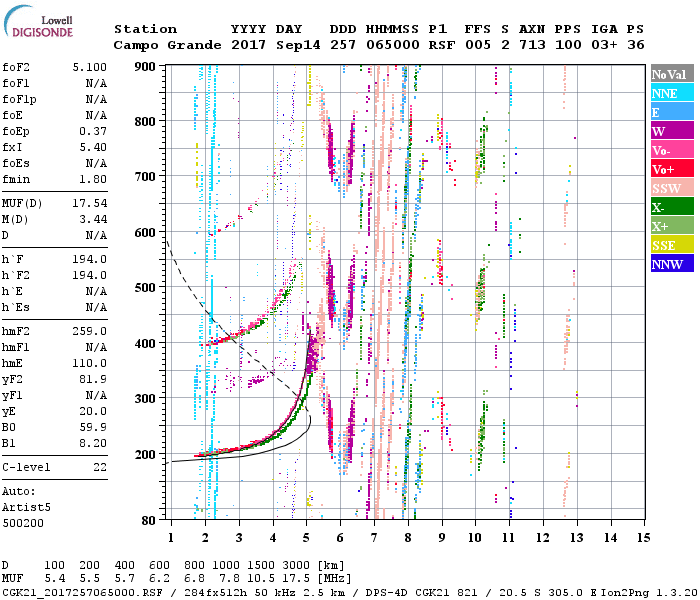Click the MUF value 5.4 in table

(54, 579)
